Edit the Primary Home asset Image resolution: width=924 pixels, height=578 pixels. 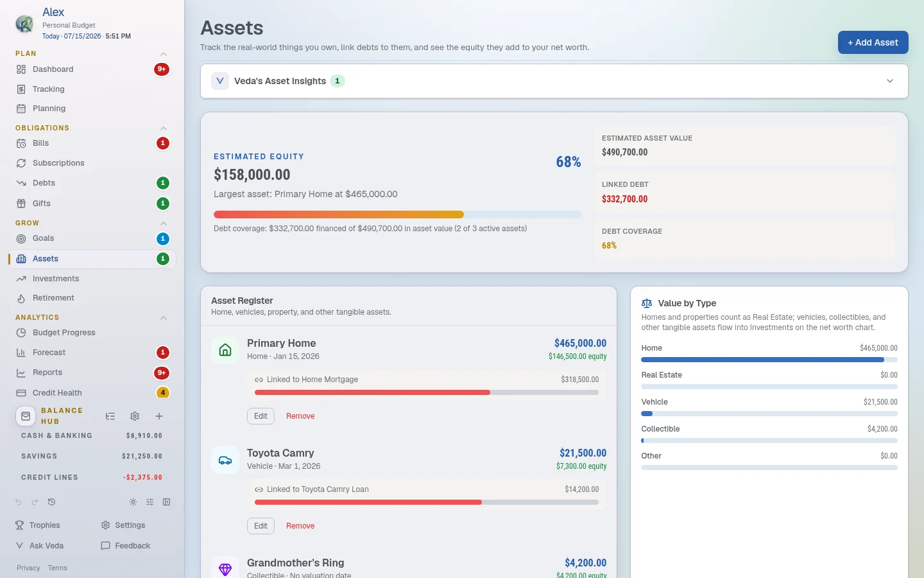pyautogui.click(x=261, y=416)
